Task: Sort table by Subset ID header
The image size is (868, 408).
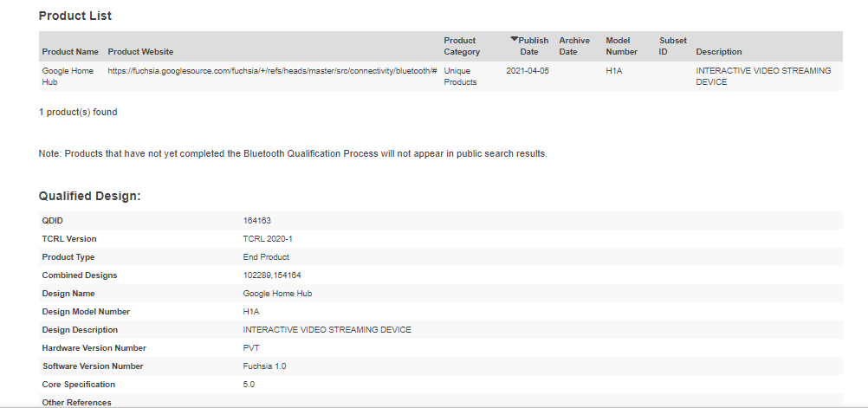Action: pyautogui.click(x=672, y=46)
